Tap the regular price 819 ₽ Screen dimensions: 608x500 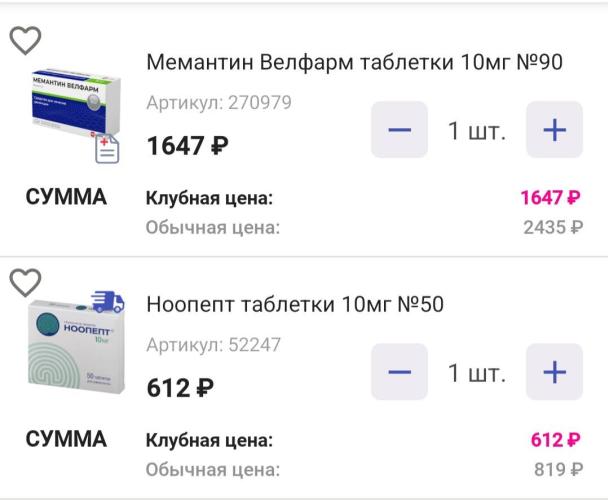(x=558, y=469)
